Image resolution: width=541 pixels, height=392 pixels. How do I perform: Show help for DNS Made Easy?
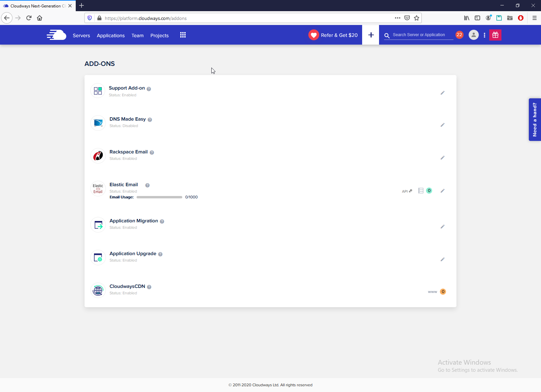click(150, 120)
